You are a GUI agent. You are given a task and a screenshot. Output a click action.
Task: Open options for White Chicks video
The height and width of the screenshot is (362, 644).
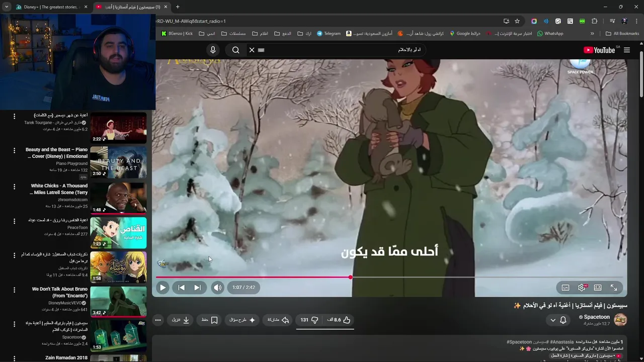pyautogui.click(x=14, y=187)
